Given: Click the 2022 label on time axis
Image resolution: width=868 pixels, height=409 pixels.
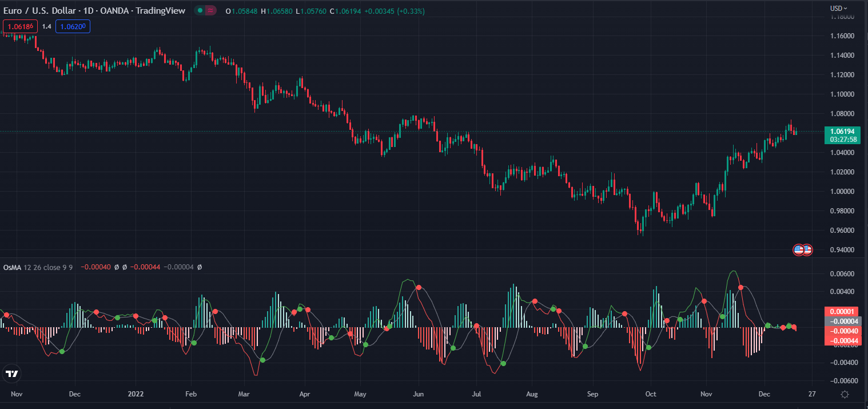Looking at the screenshot, I should (136, 394).
